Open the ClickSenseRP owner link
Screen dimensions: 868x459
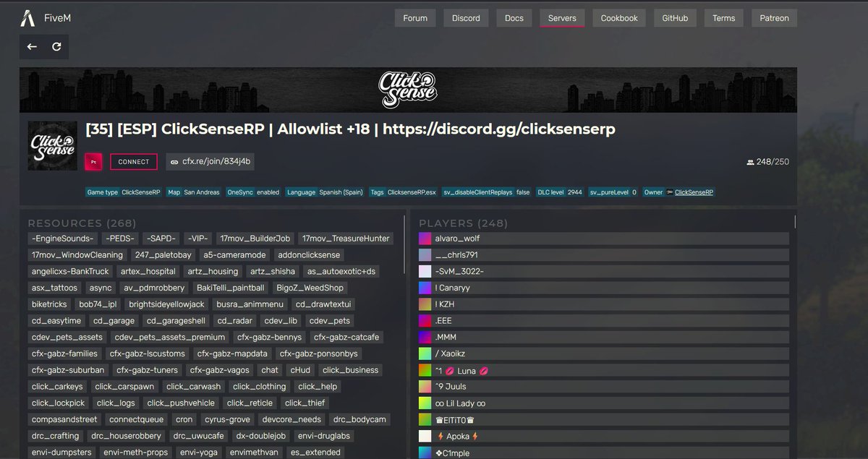[x=694, y=192]
